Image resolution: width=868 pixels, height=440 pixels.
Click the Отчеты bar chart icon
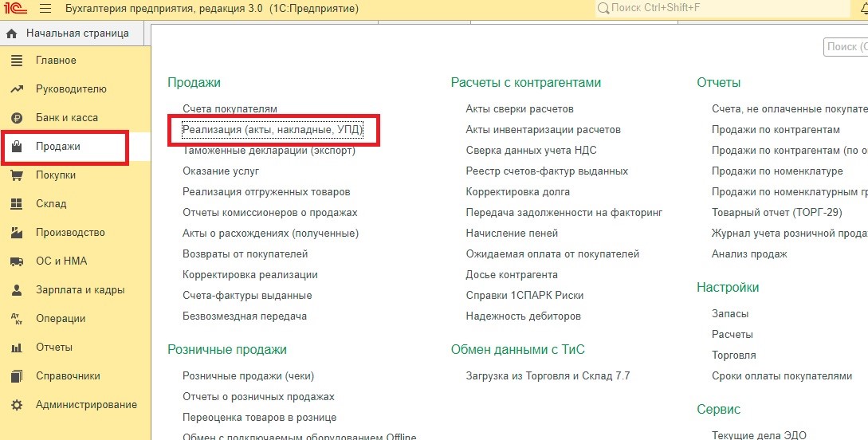tap(18, 348)
